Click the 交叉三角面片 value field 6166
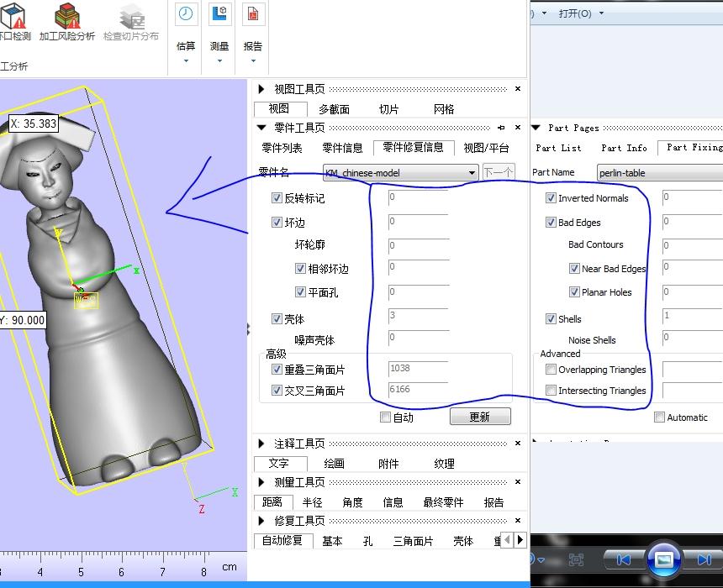This screenshot has width=723, height=588. [418, 390]
